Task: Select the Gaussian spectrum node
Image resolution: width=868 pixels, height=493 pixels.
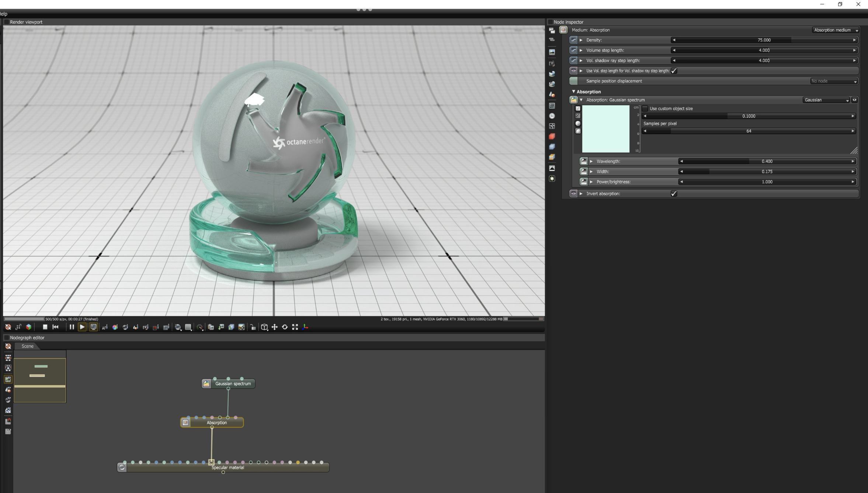Action: tap(232, 384)
